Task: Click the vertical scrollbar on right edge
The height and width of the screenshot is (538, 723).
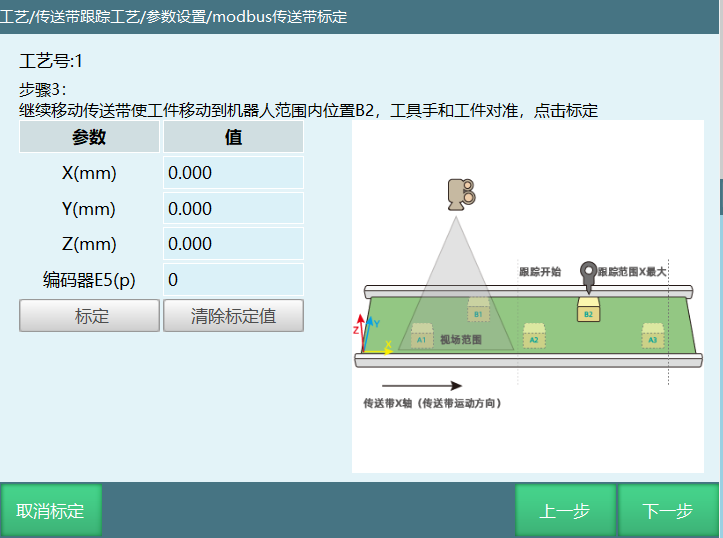Action: 721,196
